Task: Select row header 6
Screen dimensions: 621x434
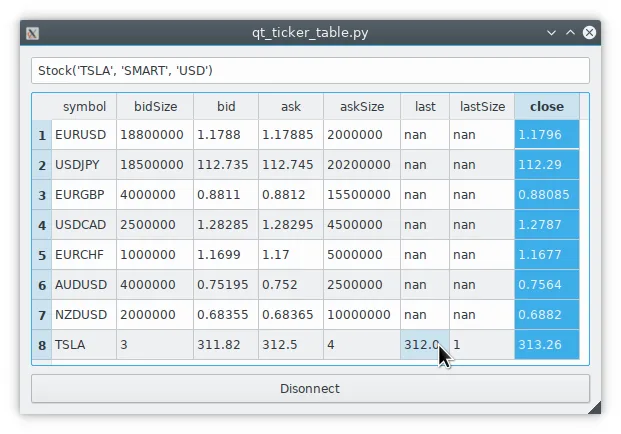Action: click(42, 285)
